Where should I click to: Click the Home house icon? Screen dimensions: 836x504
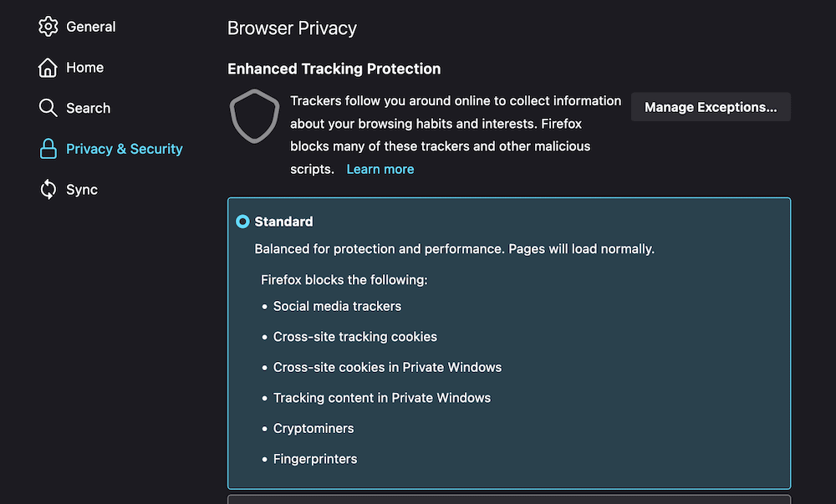[48, 68]
